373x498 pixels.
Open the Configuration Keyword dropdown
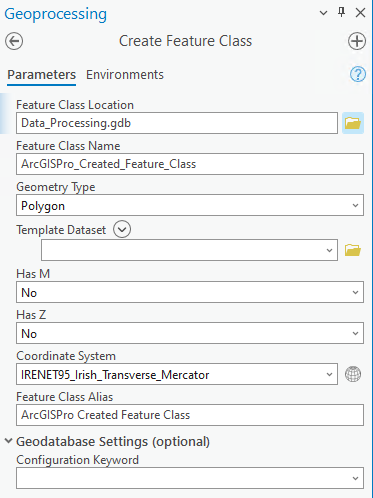click(190, 478)
